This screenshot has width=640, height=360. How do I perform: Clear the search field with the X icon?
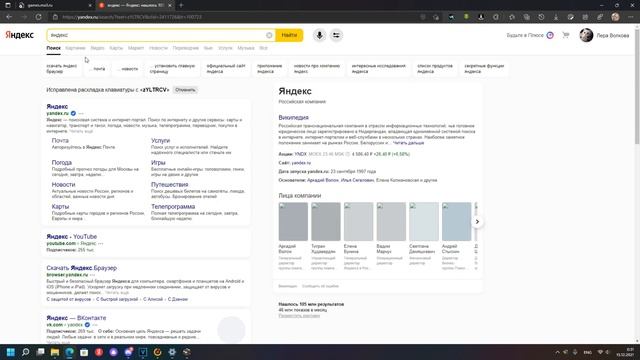269,35
